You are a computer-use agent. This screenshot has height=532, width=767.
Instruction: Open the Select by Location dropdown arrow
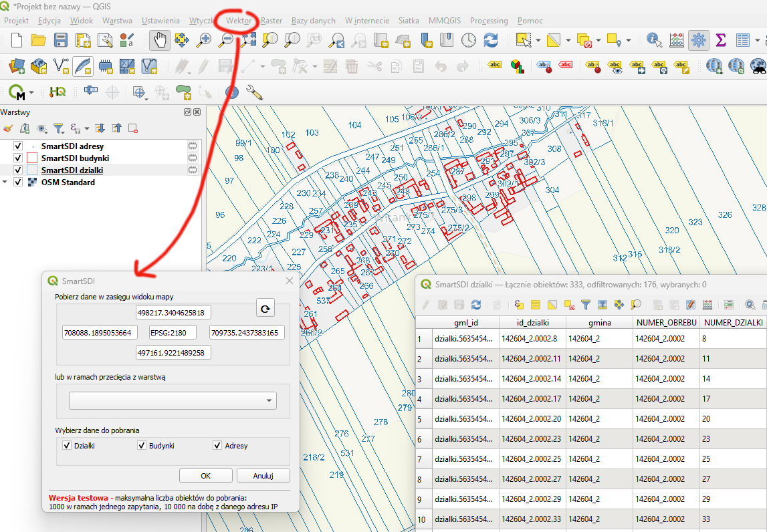coord(629,40)
